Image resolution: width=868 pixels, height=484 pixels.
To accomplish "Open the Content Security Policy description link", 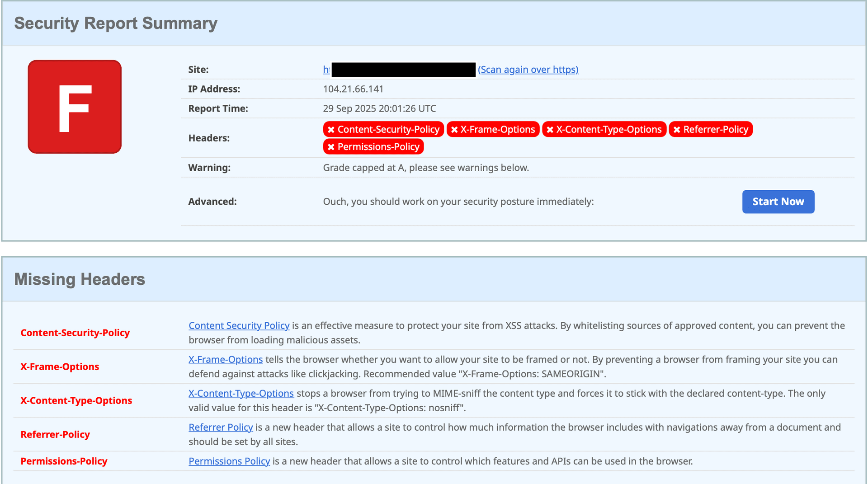I will tap(239, 326).
